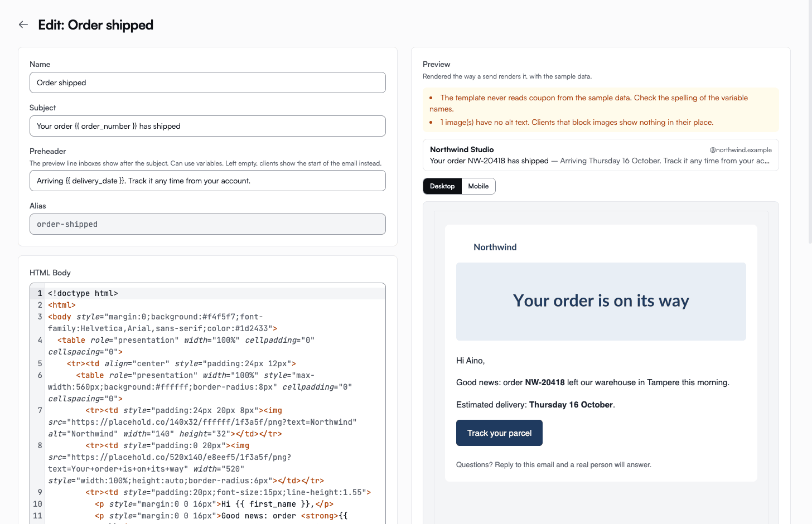This screenshot has width=812, height=524.
Task: Click the inbox preview row for Northwind Studio
Action: (601, 155)
